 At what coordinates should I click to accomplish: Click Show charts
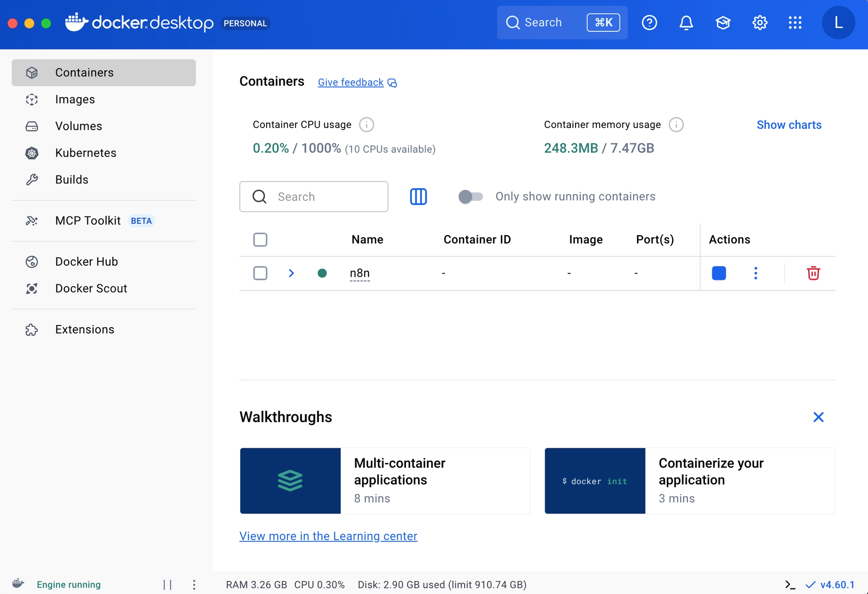click(789, 125)
